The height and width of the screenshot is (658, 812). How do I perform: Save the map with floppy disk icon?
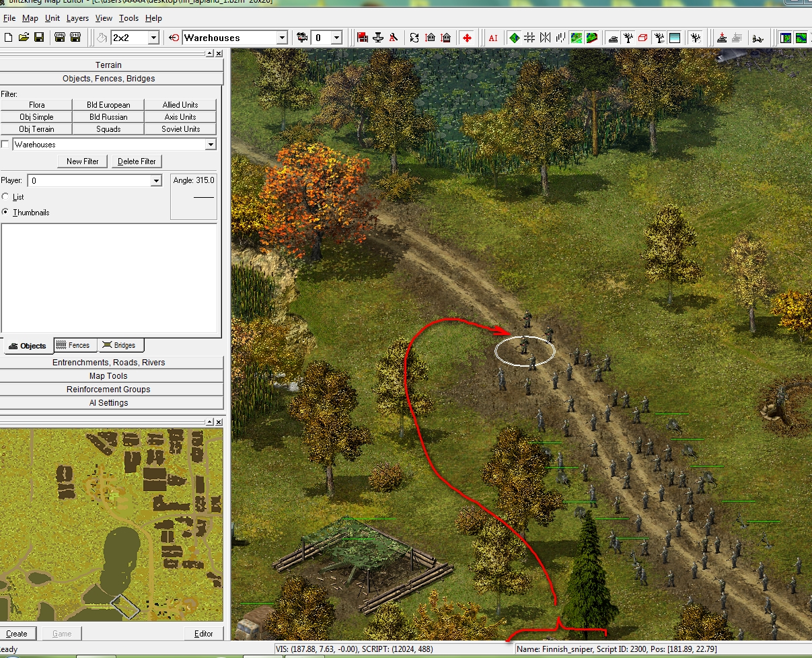click(x=39, y=38)
